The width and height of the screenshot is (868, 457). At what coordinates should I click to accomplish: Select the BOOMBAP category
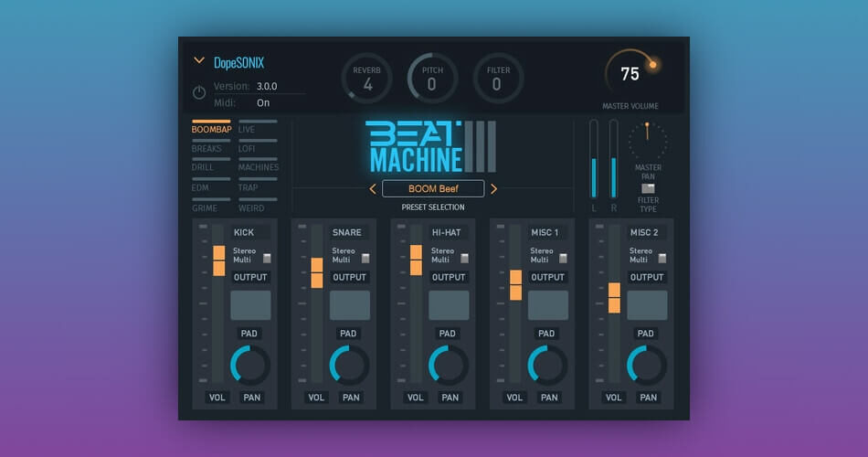pos(211,128)
